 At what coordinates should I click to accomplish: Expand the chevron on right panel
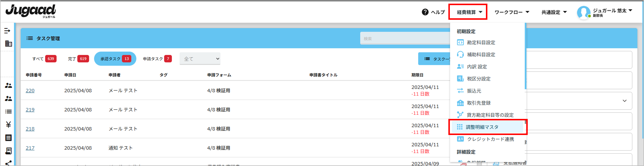pyautogui.click(x=624, y=101)
